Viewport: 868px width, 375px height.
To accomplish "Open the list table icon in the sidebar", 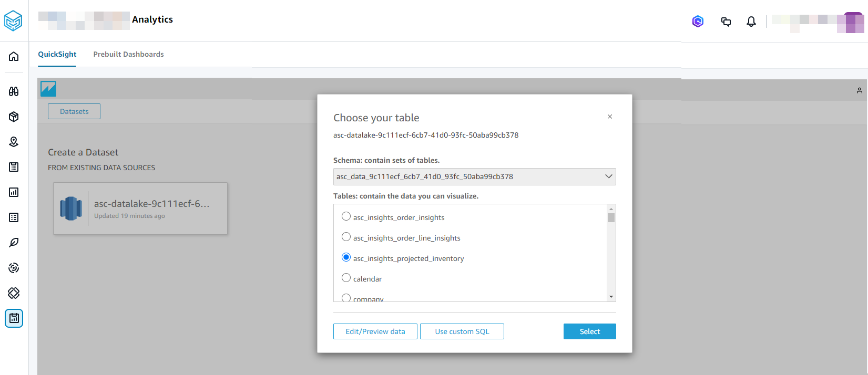I will click(14, 217).
